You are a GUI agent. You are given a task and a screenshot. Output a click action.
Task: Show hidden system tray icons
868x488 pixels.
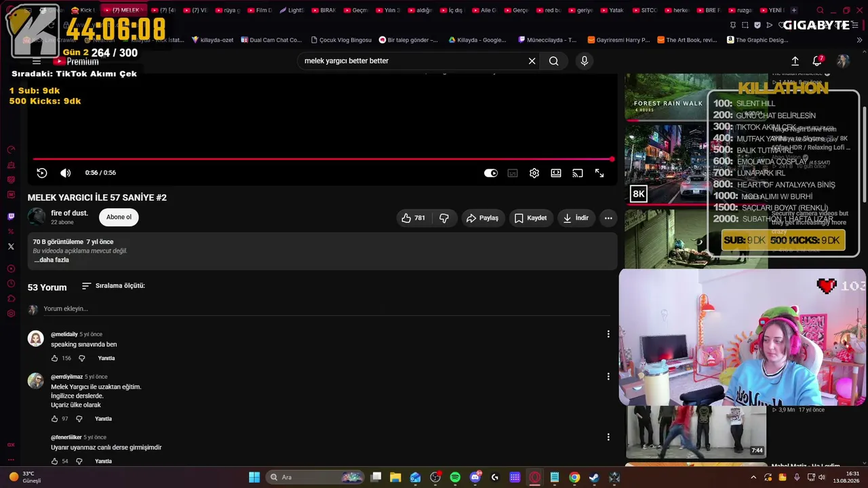753,477
